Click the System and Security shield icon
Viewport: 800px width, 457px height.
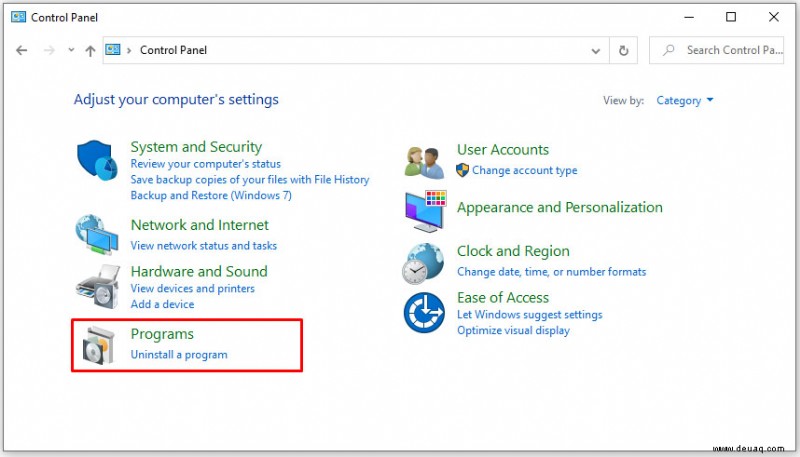[97, 160]
